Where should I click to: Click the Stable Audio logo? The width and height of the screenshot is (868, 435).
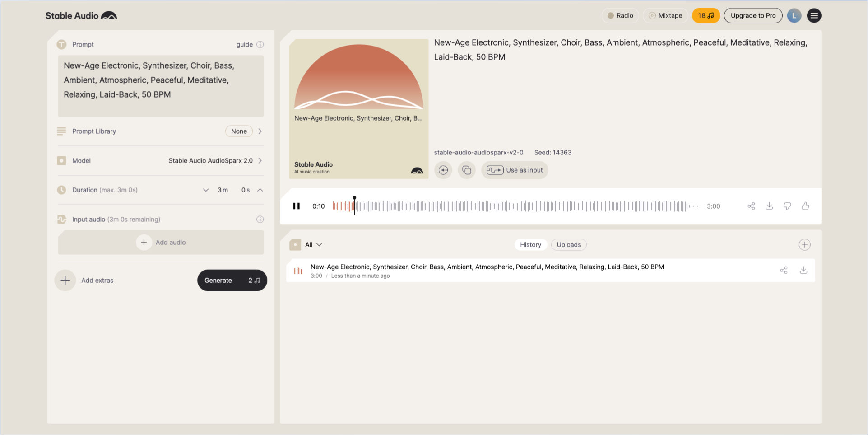point(81,15)
